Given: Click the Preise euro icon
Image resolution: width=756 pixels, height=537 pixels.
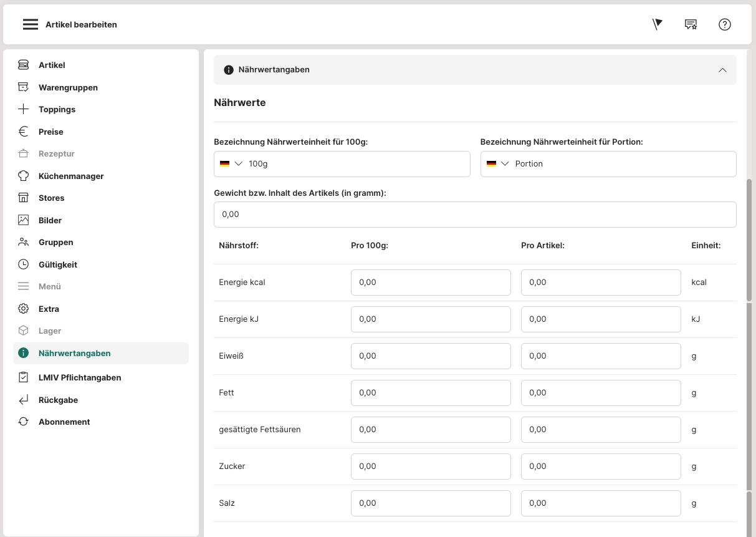Looking at the screenshot, I should coord(23,132).
